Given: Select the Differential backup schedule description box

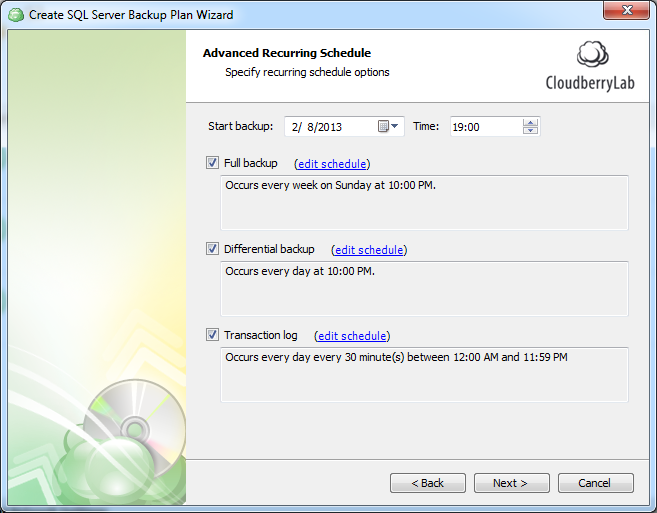Looking at the screenshot, I should (x=423, y=288).
